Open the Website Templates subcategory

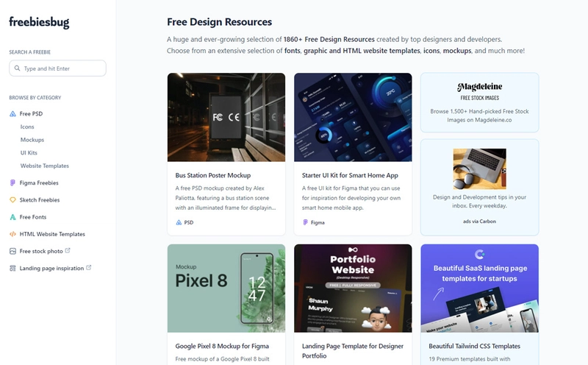point(45,166)
